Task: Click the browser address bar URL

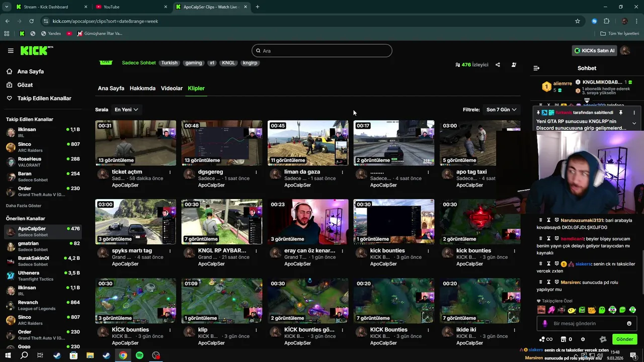Action: pos(105,21)
